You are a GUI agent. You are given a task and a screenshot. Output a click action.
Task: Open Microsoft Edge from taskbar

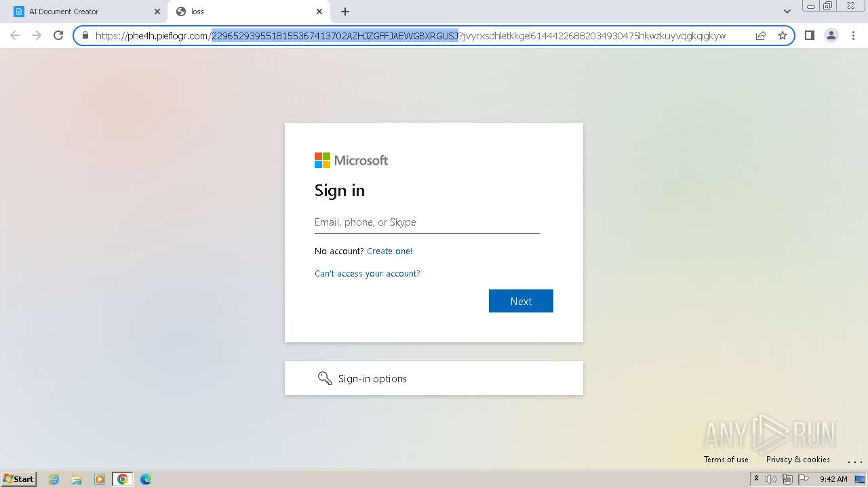[x=146, y=479]
